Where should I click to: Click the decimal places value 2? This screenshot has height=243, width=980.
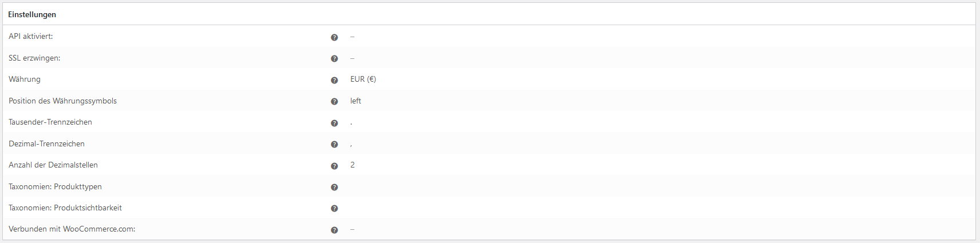[353, 165]
